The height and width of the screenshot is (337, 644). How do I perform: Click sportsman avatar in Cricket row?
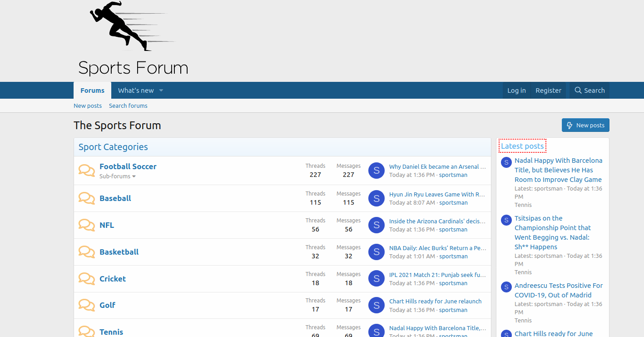(x=376, y=279)
